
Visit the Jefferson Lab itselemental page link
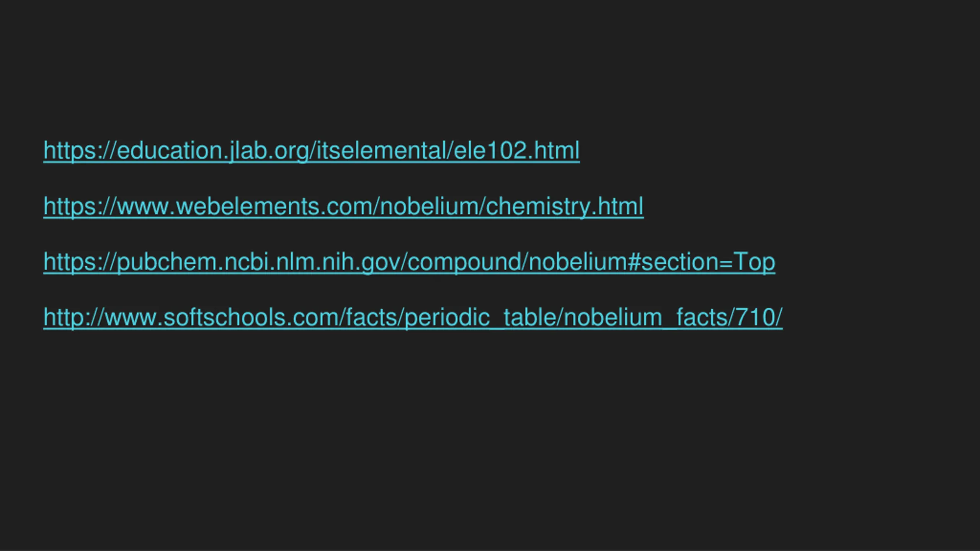[311, 151]
